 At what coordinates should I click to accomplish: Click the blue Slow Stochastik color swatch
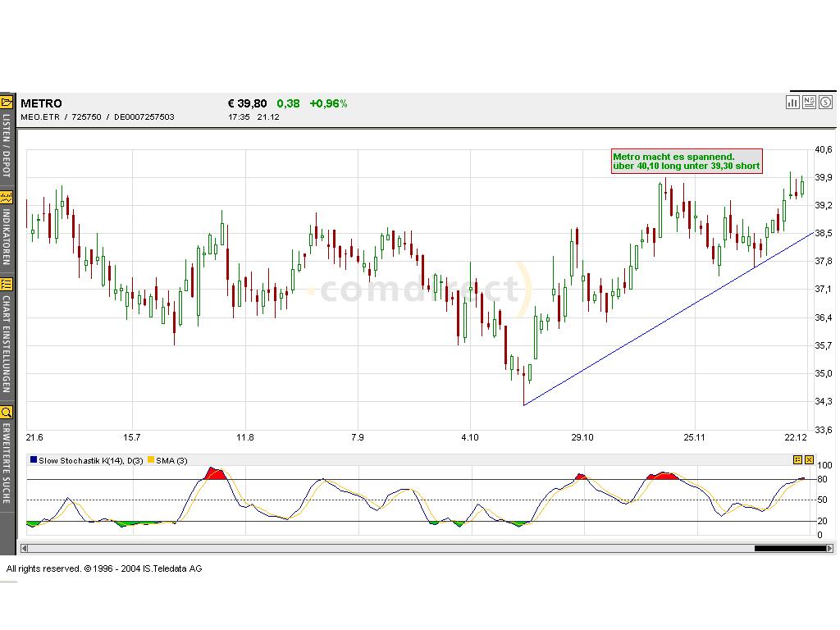(x=34, y=459)
